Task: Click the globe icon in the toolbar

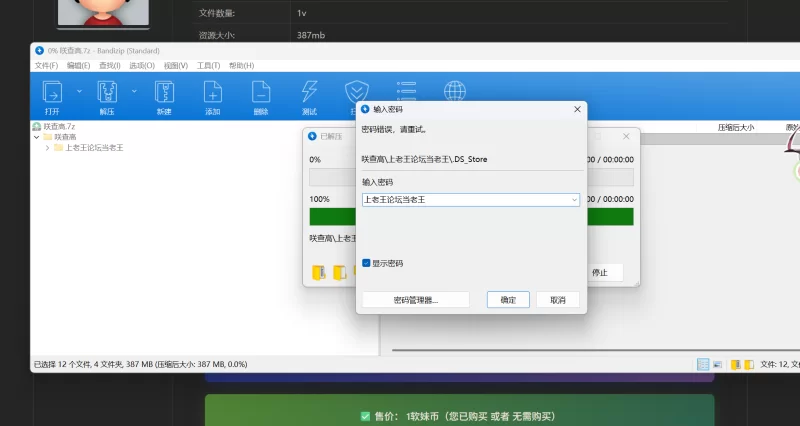Action: pyautogui.click(x=455, y=91)
